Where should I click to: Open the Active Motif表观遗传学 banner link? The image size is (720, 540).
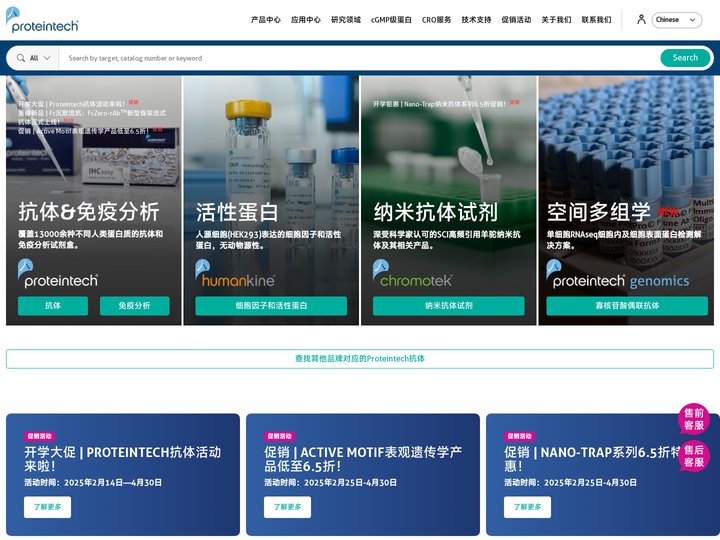point(83,131)
